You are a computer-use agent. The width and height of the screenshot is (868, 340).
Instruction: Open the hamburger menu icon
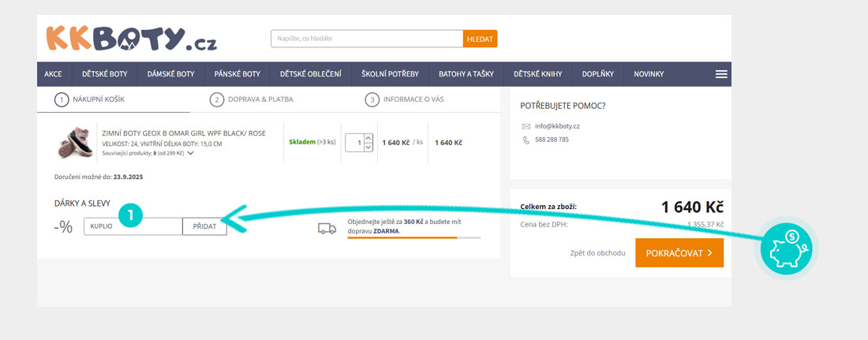(x=720, y=74)
